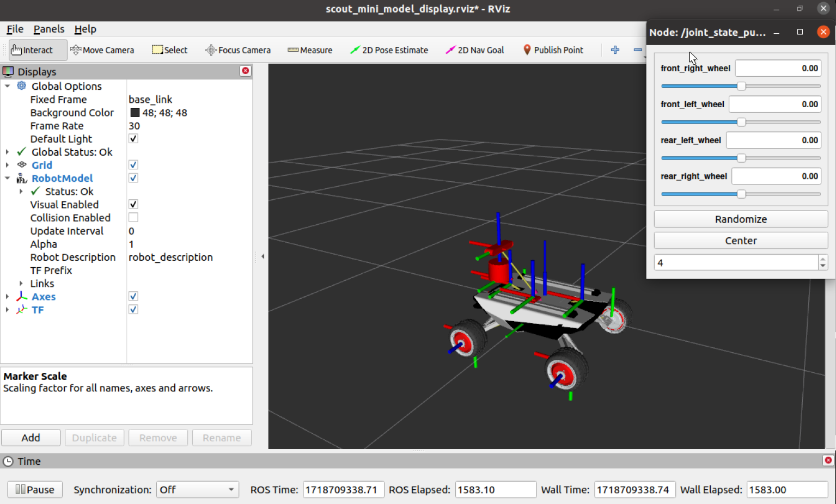Collapse the RobotModel tree node
836x504 pixels.
[7, 178]
